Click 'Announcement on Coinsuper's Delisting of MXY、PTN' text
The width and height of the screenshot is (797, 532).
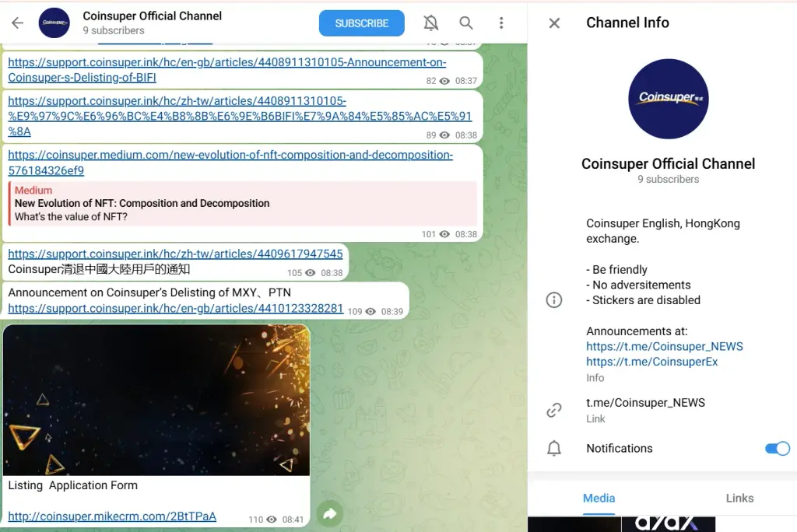point(149,292)
